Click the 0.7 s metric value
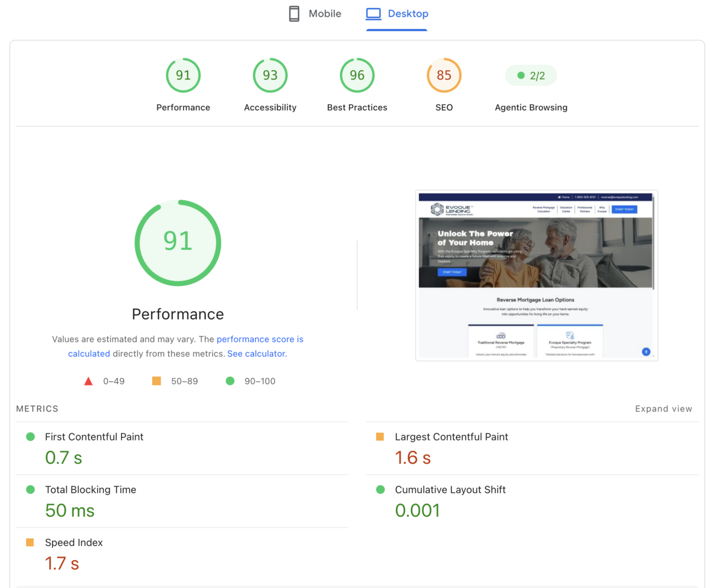The width and height of the screenshot is (716, 588). point(63,458)
